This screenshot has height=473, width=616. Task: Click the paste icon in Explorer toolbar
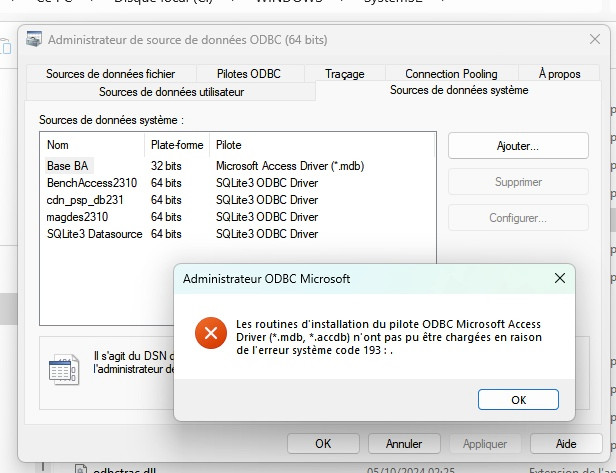click(6, 46)
